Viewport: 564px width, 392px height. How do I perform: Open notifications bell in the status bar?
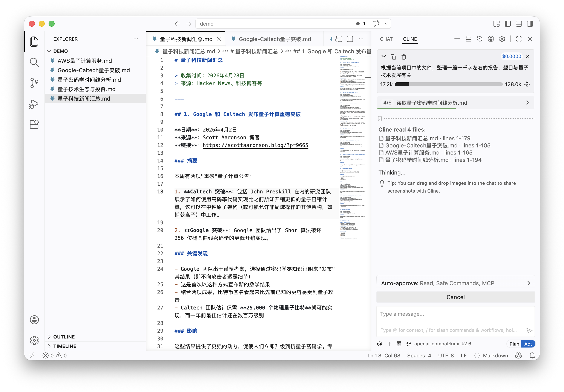point(532,355)
